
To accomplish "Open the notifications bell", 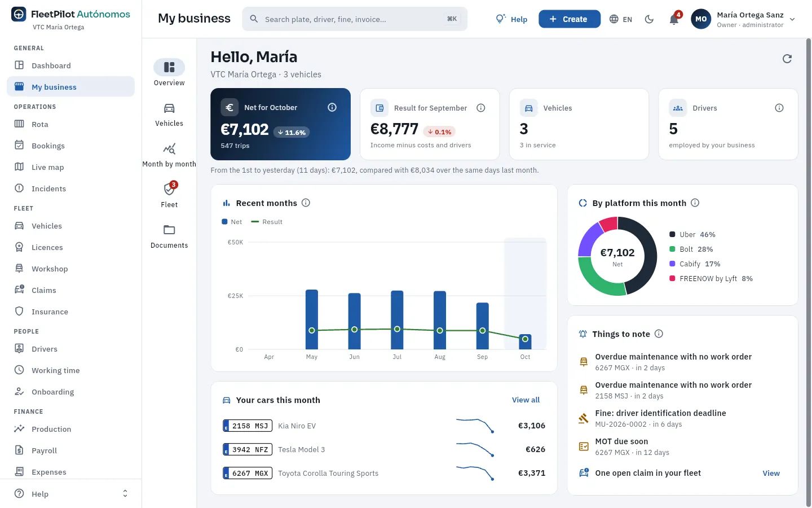I will point(674,19).
